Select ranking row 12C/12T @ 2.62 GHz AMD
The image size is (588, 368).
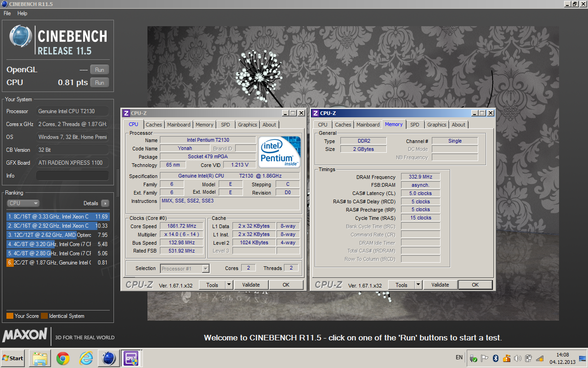click(57, 235)
